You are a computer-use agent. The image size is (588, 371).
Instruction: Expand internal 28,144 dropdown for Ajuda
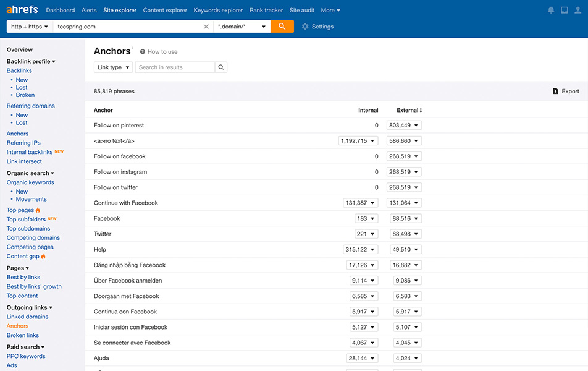362,358
